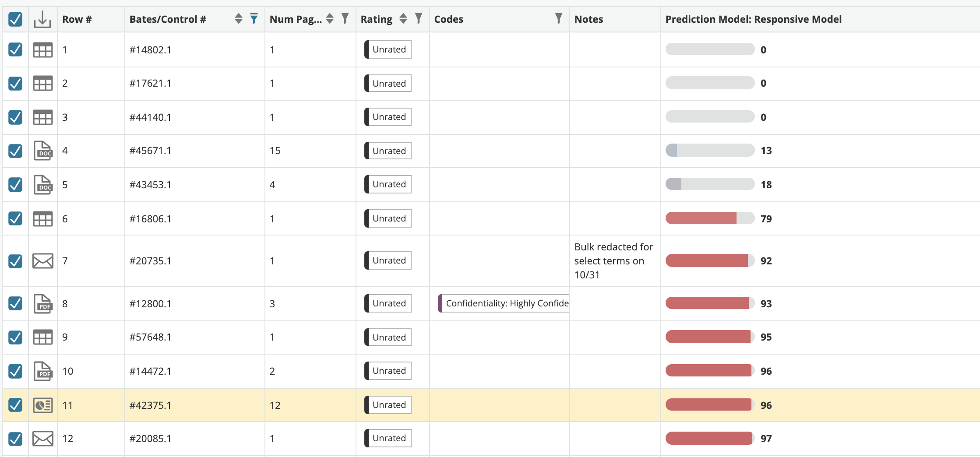
Task: Uncheck the checkbox for #20085.1
Action: (15, 439)
